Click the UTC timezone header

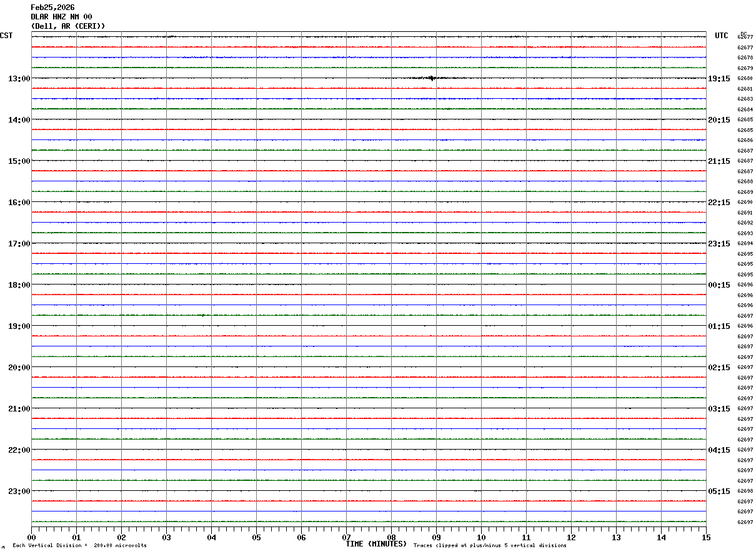(x=722, y=36)
